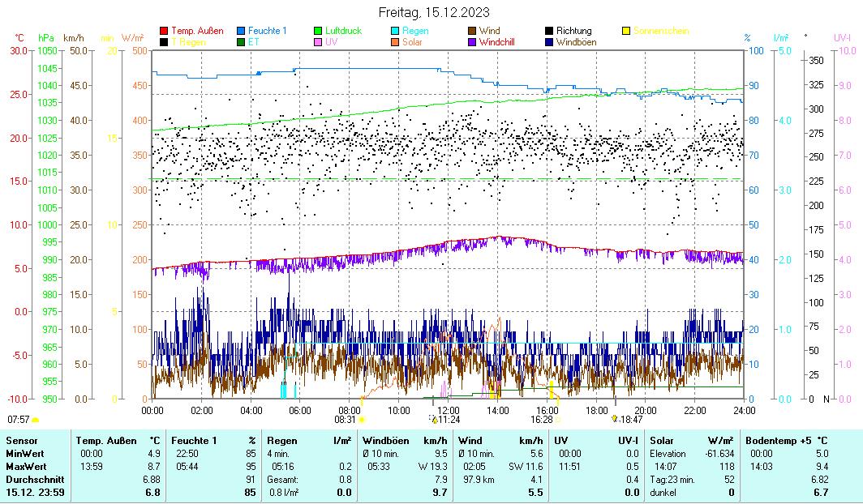This screenshot has width=863, height=504.
Task: Click the moonset marker icon at 18:47
Action: (x=615, y=420)
